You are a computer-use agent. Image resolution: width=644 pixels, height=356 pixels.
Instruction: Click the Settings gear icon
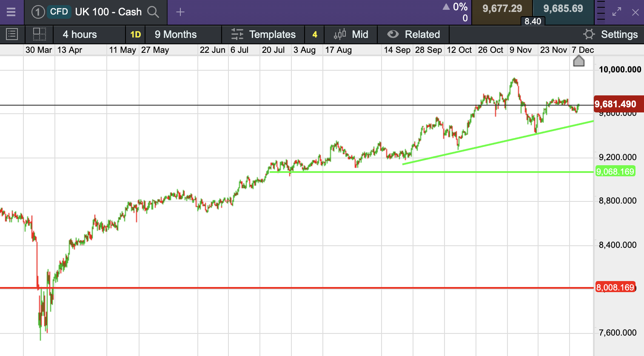[x=589, y=34]
